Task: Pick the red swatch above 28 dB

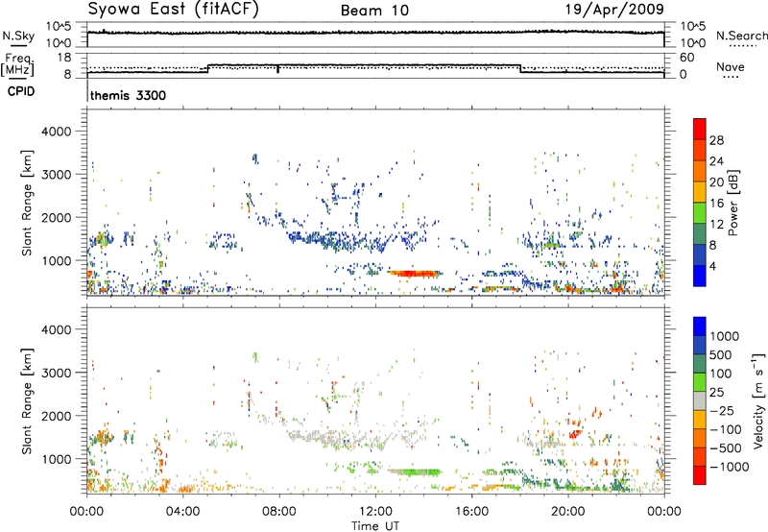Action: pos(700,129)
